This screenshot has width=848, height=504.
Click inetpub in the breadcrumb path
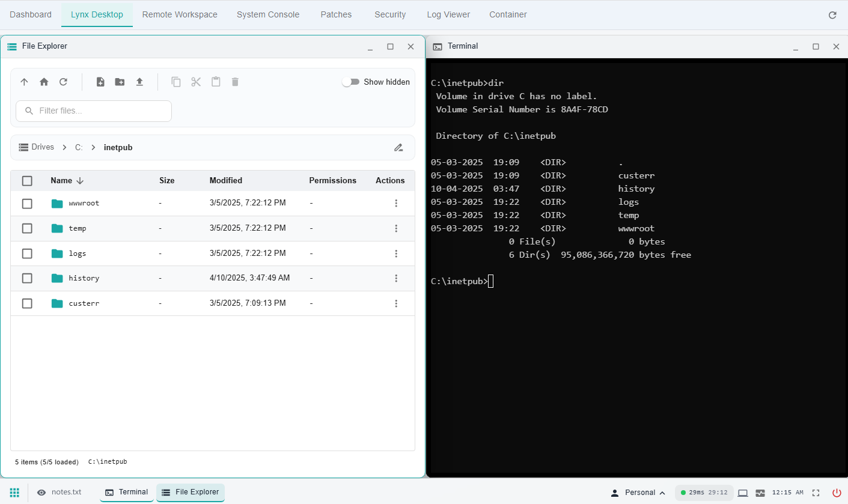(118, 147)
